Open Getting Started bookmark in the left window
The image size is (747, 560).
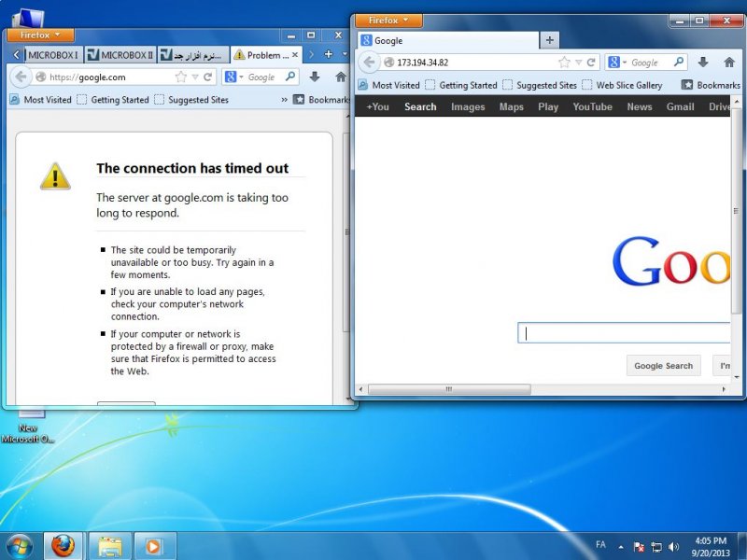[x=114, y=100]
